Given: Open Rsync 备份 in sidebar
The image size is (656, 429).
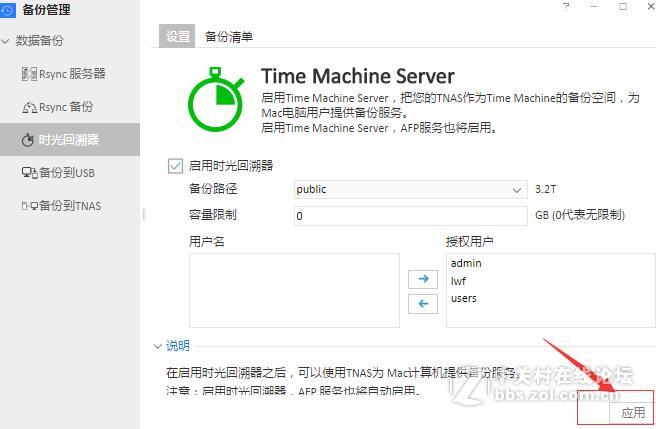Looking at the screenshot, I should 58,107.
